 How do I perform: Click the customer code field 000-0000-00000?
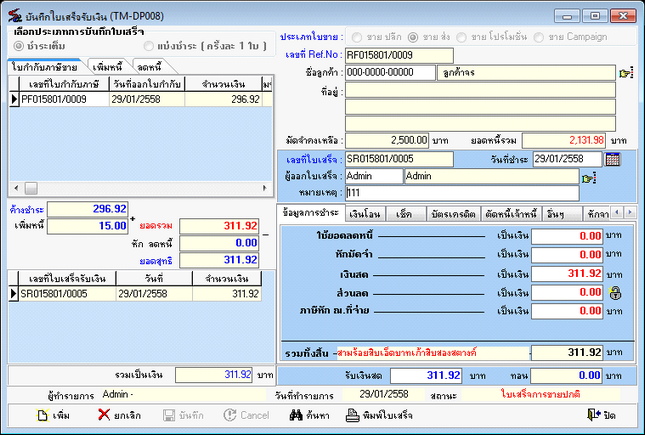click(x=390, y=72)
